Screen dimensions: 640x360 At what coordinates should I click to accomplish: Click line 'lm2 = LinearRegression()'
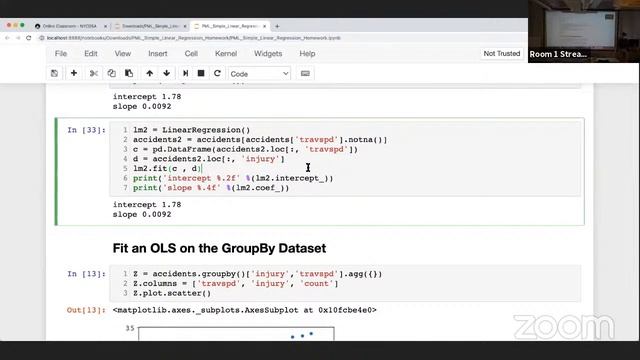point(191,130)
